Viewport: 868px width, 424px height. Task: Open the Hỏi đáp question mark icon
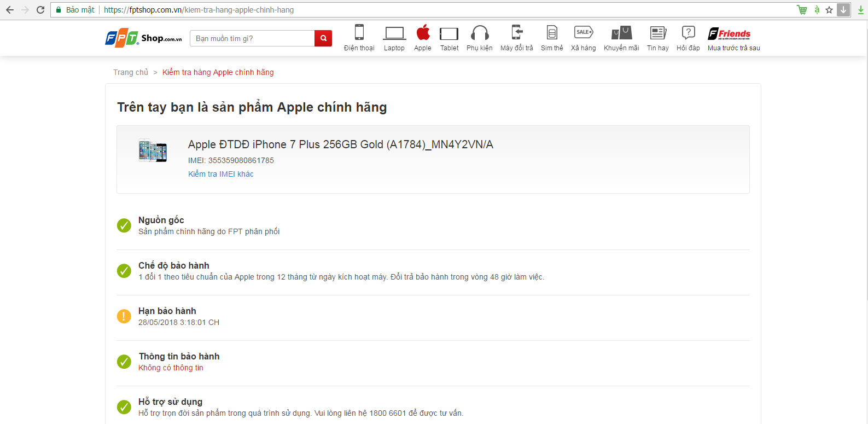point(689,32)
